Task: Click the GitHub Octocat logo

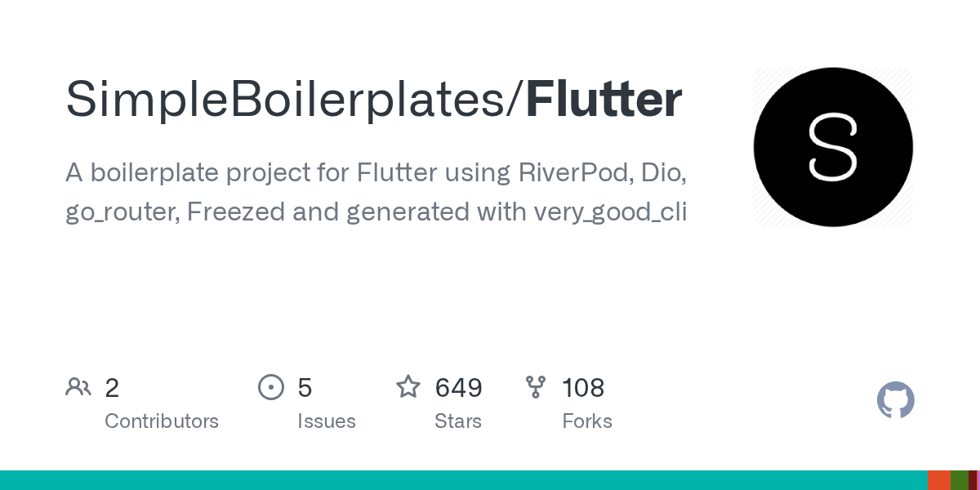Action: [896, 400]
